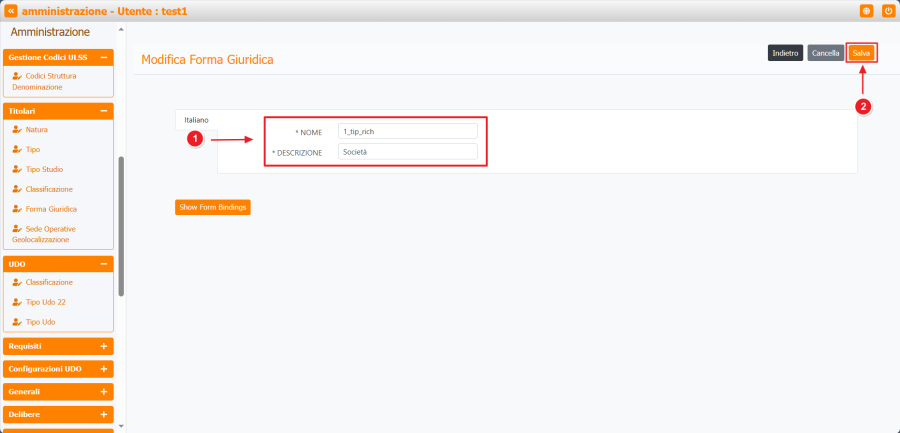The width and height of the screenshot is (900, 433).
Task: Click the icon beside Forma Giuridica
Action: (17, 209)
